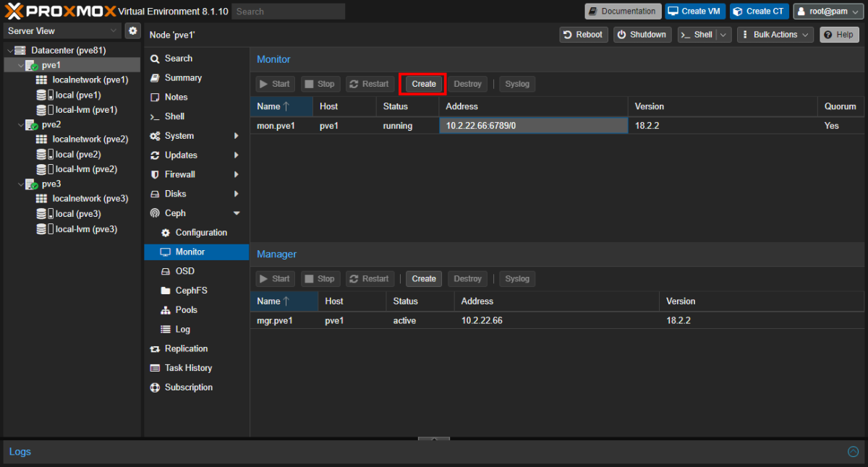Open Search in node menu
The height and width of the screenshot is (467, 868).
pos(179,59)
